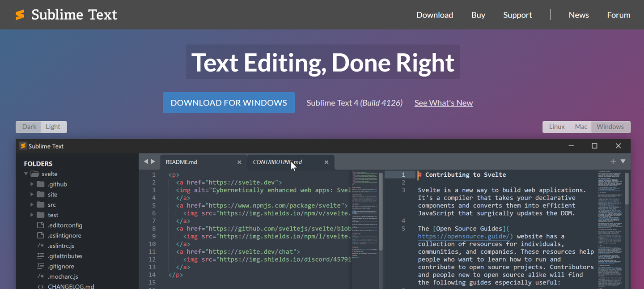
Task: Click the .mocharc.js file icon
Action: tap(41, 276)
